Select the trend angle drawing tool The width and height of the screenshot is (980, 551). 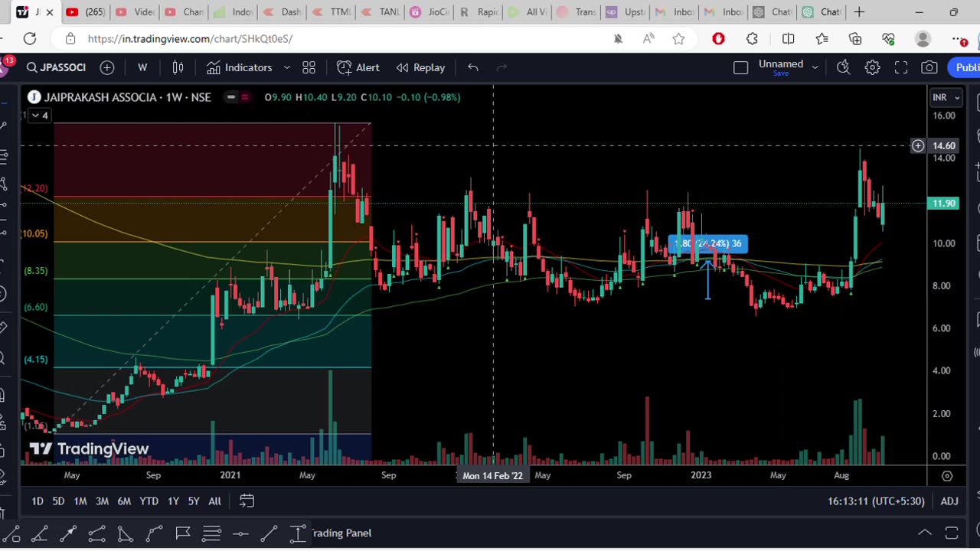tap(40, 533)
